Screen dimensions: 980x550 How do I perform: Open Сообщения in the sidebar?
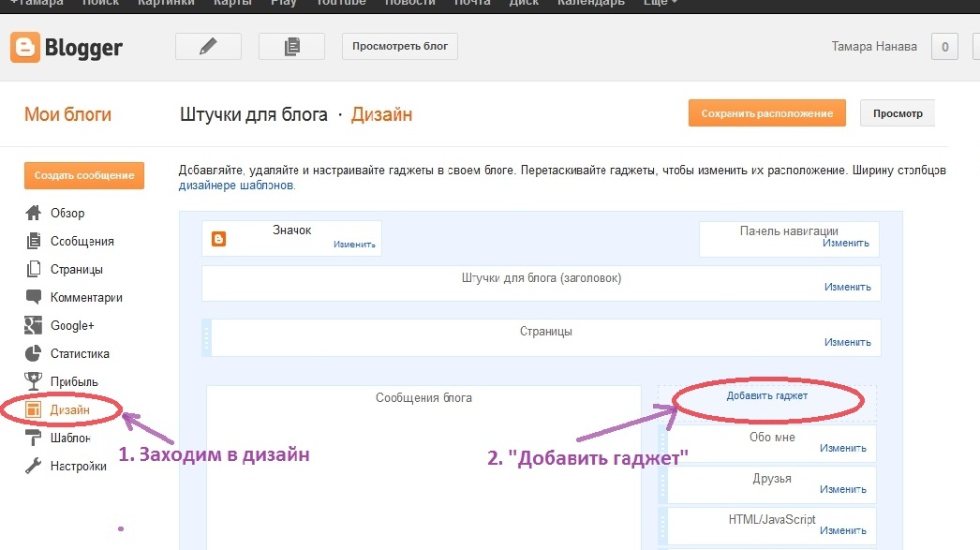pyautogui.click(x=82, y=241)
